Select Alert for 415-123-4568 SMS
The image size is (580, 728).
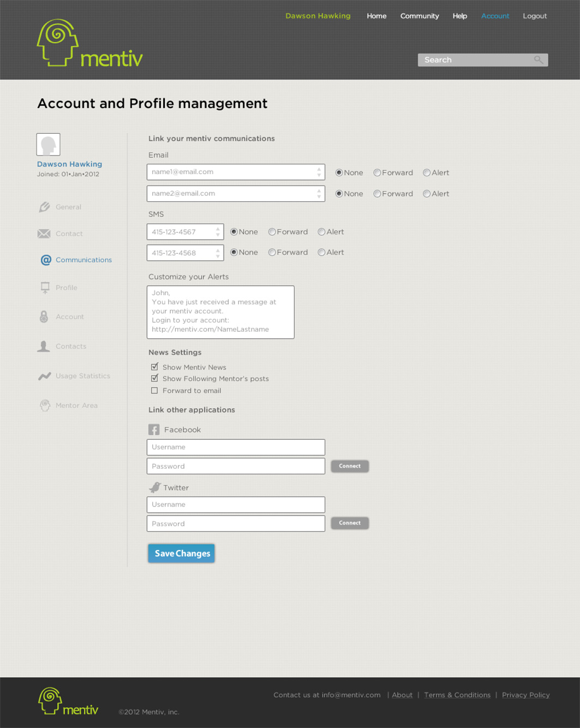point(321,252)
